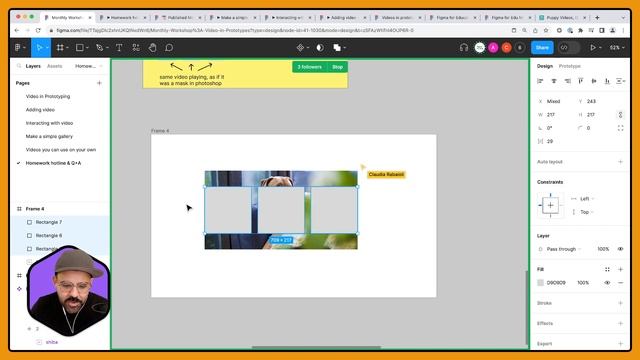Click Align left icon

pyautogui.click(x=540, y=81)
